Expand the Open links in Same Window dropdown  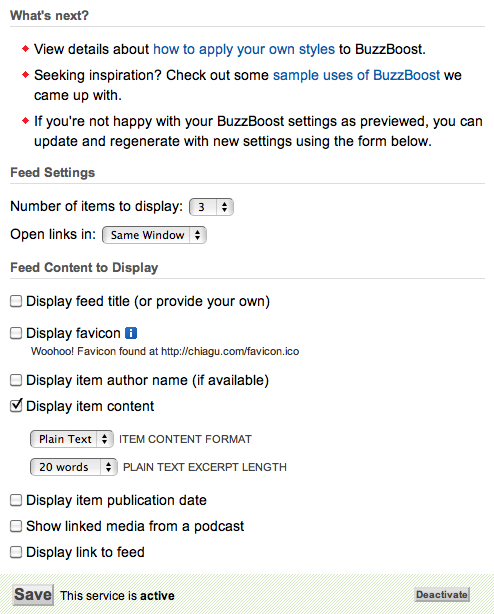coord(154,235)
